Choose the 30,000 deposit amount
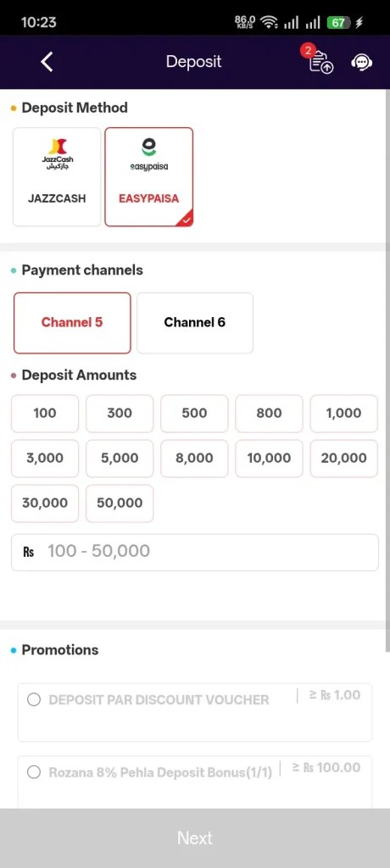 point(45,504)
